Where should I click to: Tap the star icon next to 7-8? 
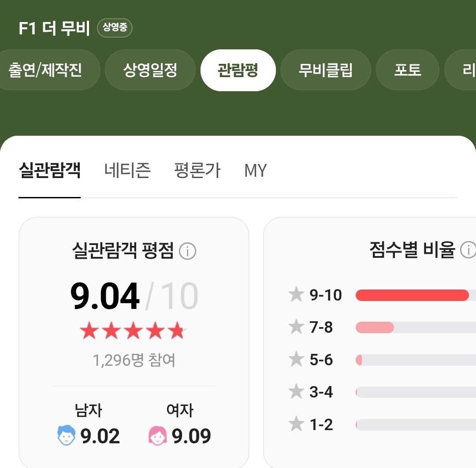[x=296, y=327]
